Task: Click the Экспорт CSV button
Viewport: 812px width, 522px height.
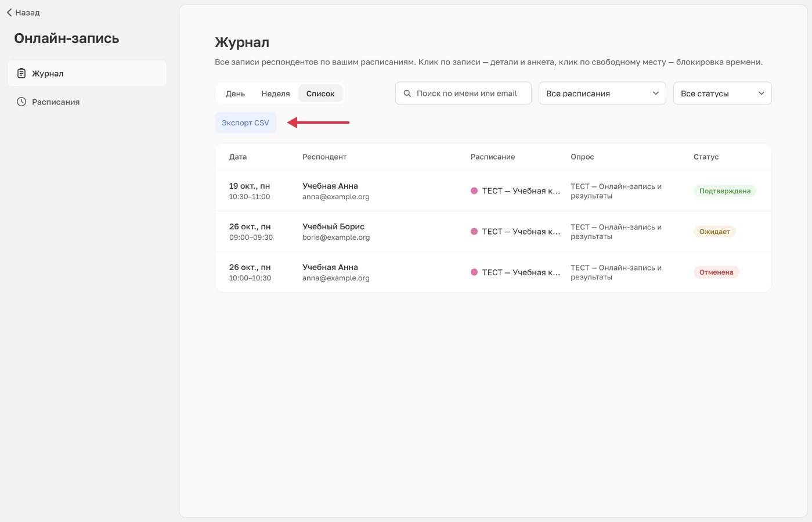Action: [x=246, y=123]
